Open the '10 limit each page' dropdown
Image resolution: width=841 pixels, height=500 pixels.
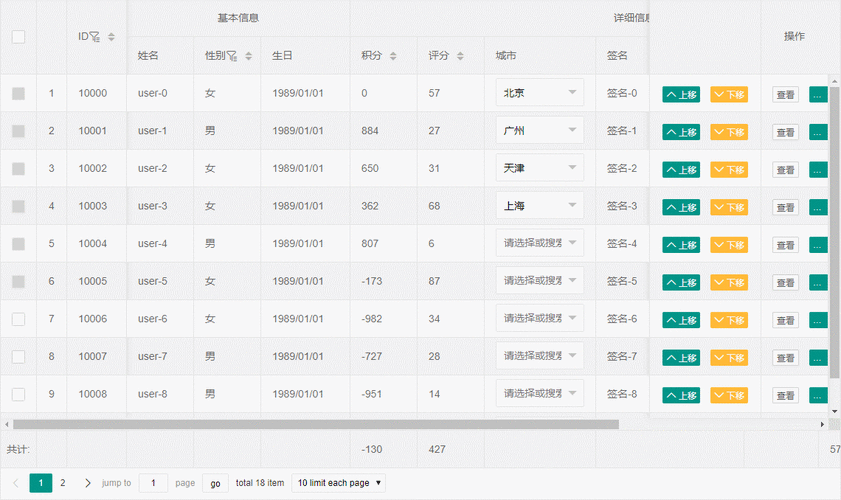339,483
